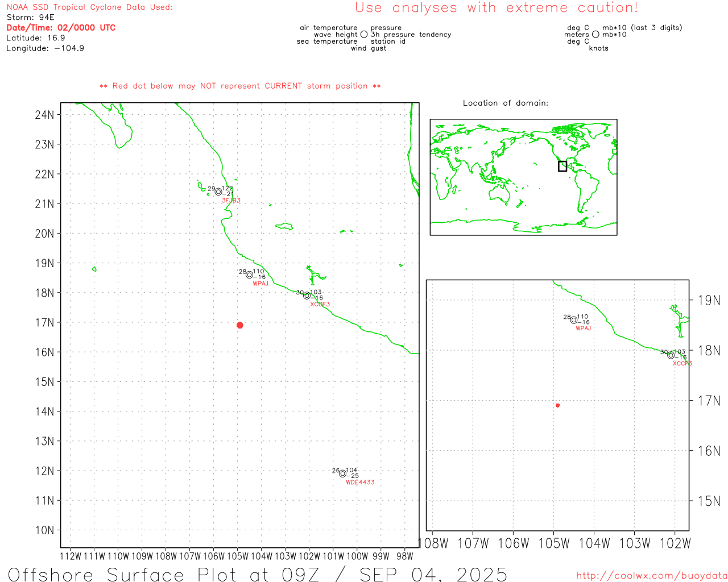Click the small red storm dot in inset map
The height and width of the screenshot is (582, 728).
(558, 405)
